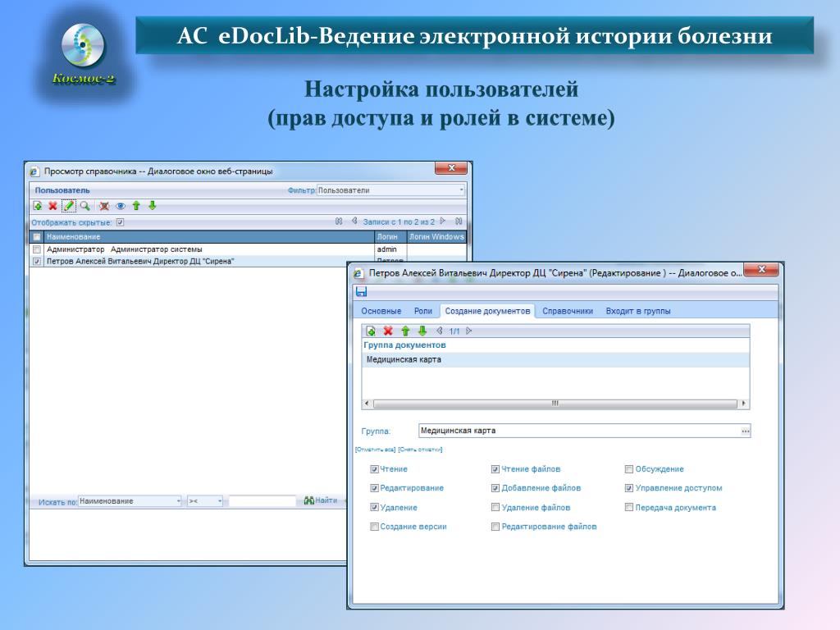Go to first page of records in users list
Screen dimensions: 840x630
click(x=339, y=221)
